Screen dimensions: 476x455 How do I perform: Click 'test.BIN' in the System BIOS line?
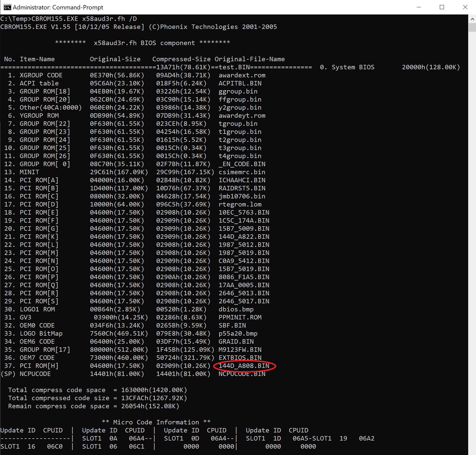[234, 67]
